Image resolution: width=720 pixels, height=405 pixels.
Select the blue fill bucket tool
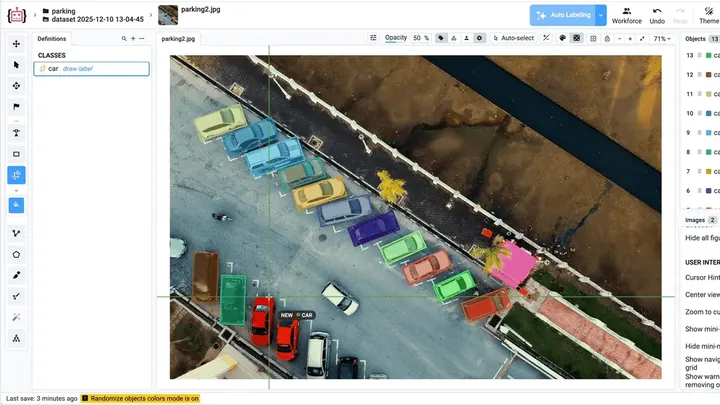pos(17,205)
